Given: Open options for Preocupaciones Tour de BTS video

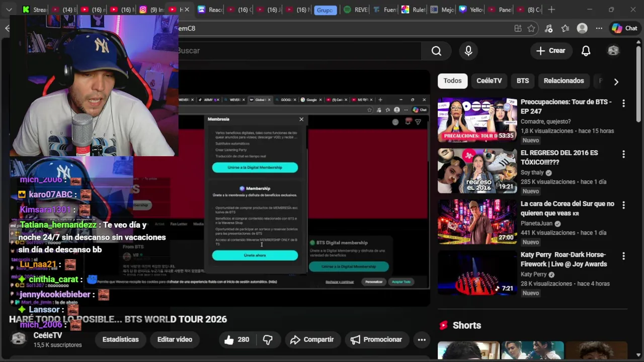Looking at the screenshot, I should [x=623, y=103].
